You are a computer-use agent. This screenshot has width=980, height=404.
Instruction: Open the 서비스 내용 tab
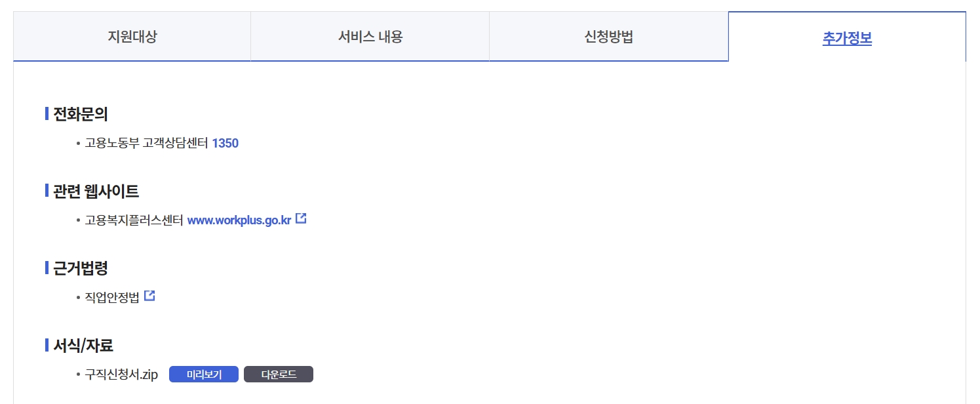tap(370, 37)
